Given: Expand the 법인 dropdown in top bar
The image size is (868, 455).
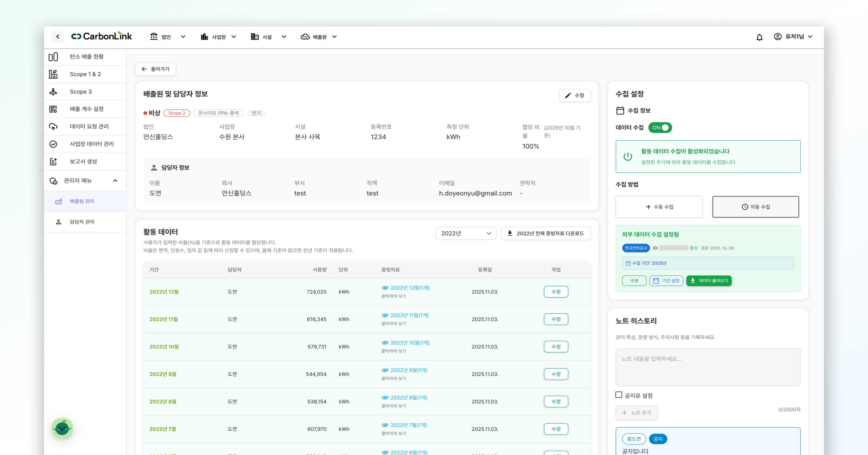Looking at the screenshot, I should 183,36.
